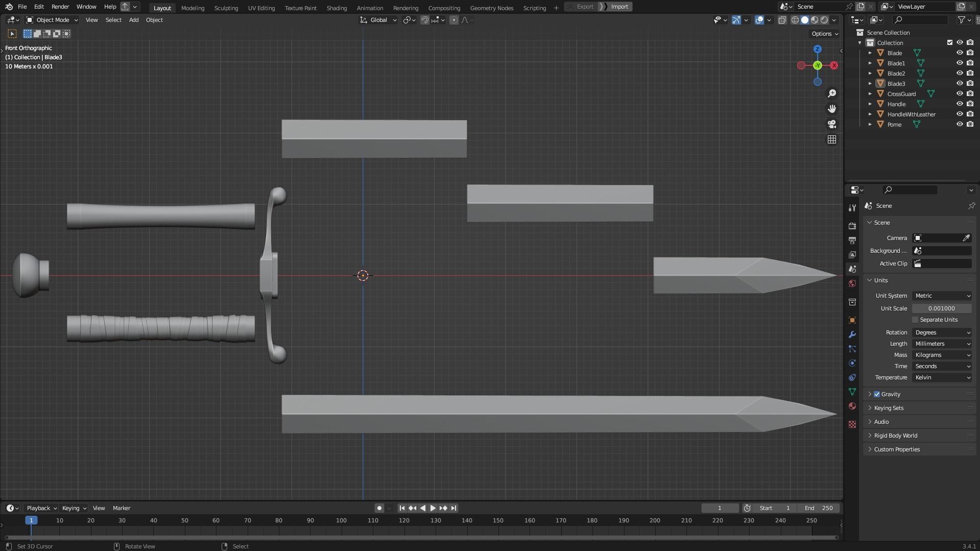Open the File menu
This screenshot has width=980, height=551.
click(x=22, y=7)
